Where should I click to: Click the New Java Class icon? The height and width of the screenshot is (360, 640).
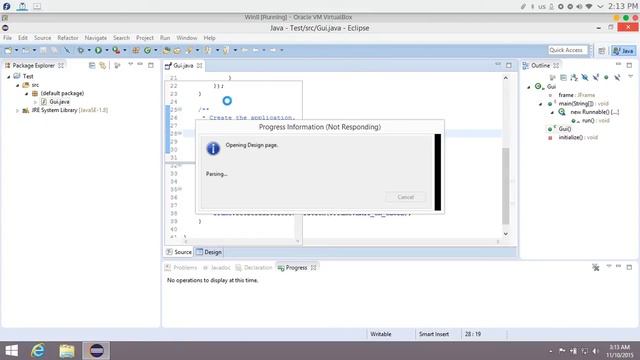[147, 50]
